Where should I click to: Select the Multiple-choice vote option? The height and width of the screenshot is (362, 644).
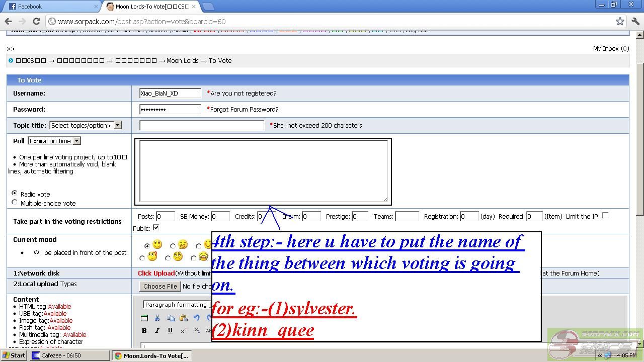click(x=14, y=202)
